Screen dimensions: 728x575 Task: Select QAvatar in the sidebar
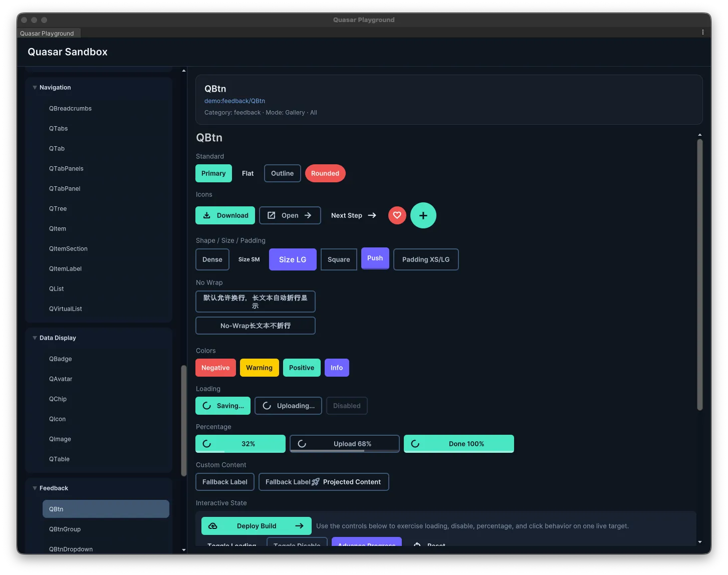click(106, 379)
